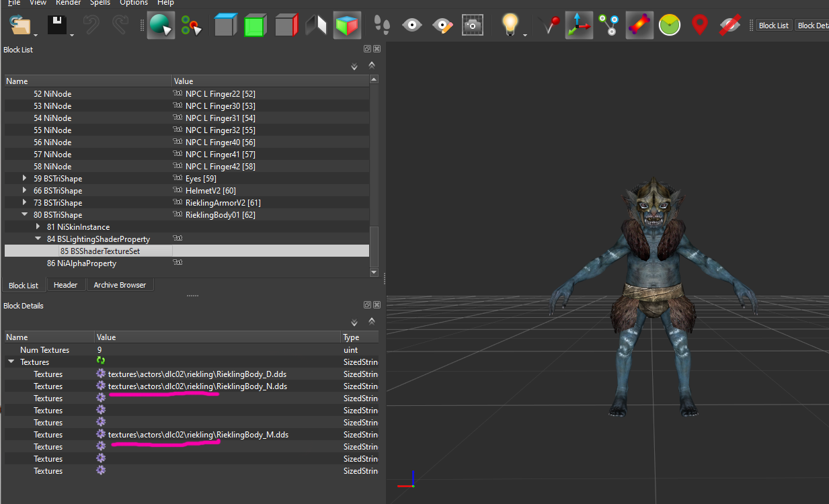Open the Render menu
The width and height of the screenshot is (829, 504).
[x=69, y=3]
